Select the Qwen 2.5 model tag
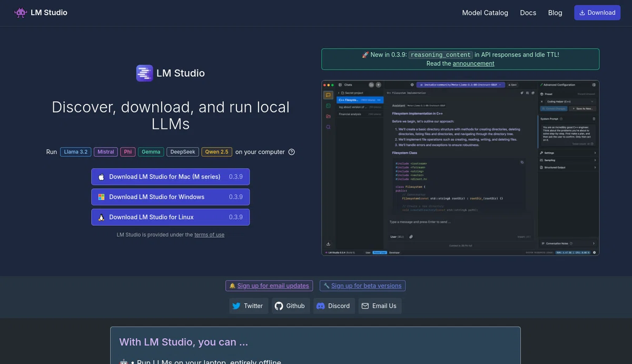Screen dimensions: 632x364 (x=216, y=152)
